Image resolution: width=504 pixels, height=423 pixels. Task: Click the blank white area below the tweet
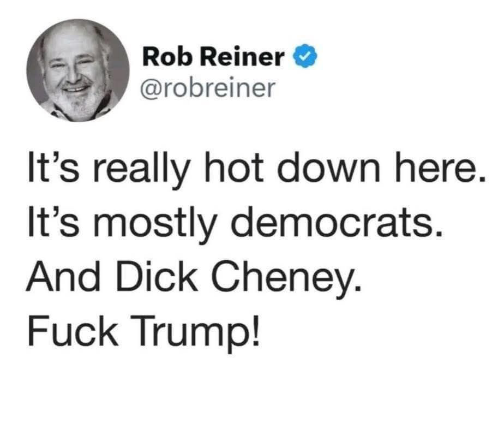coord(252,388)
